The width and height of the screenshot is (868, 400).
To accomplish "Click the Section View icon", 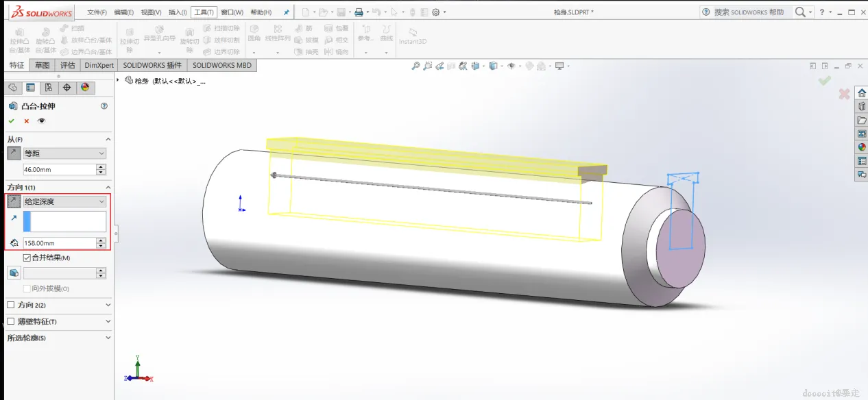I will click(451, 66).
